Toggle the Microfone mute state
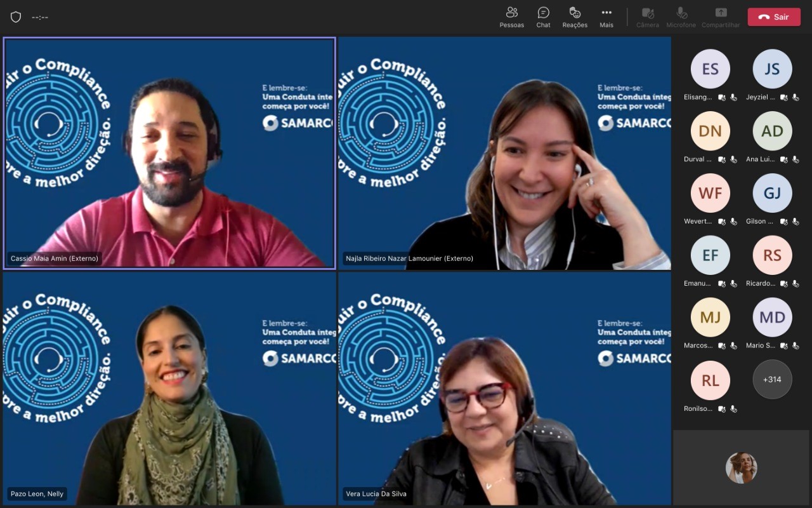This screenshot has width=812, height=508. pos(681,17)
